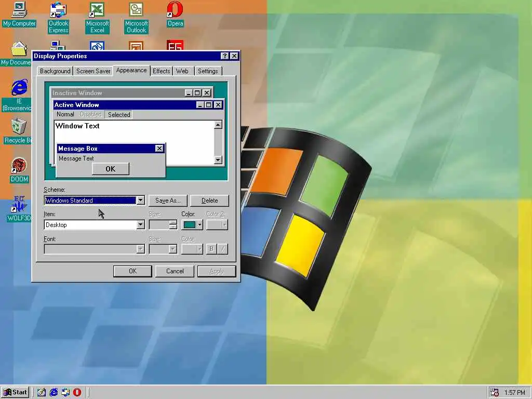Expand the Item dropdown showing Desktop

pos(140,224)
